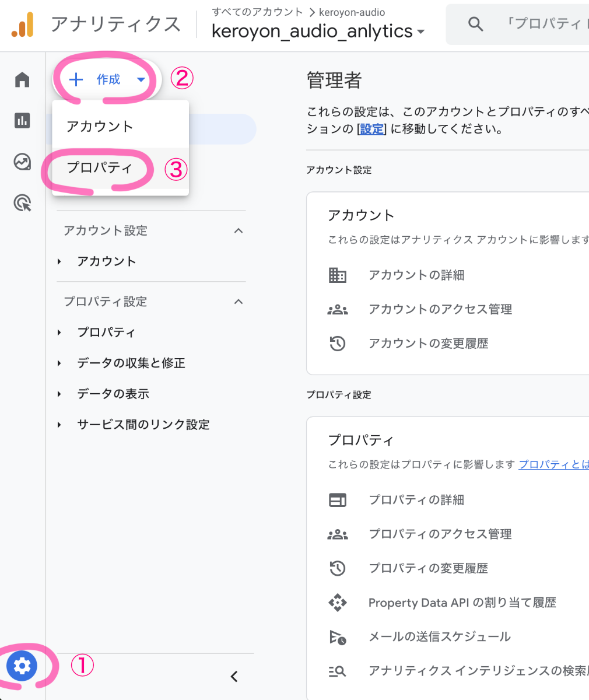Viewport: 589px width, 700px height.
Task: Select アカウント from the create menu
Action: point(100,127)
